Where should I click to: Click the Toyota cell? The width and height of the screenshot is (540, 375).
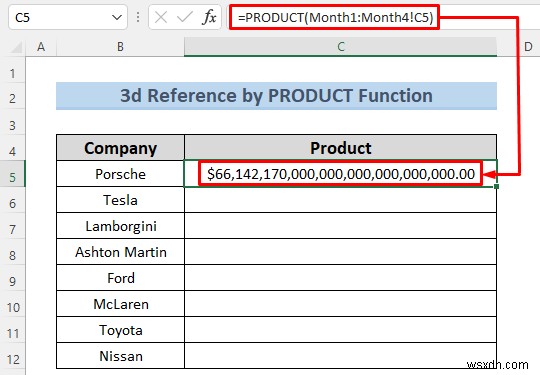120,330
